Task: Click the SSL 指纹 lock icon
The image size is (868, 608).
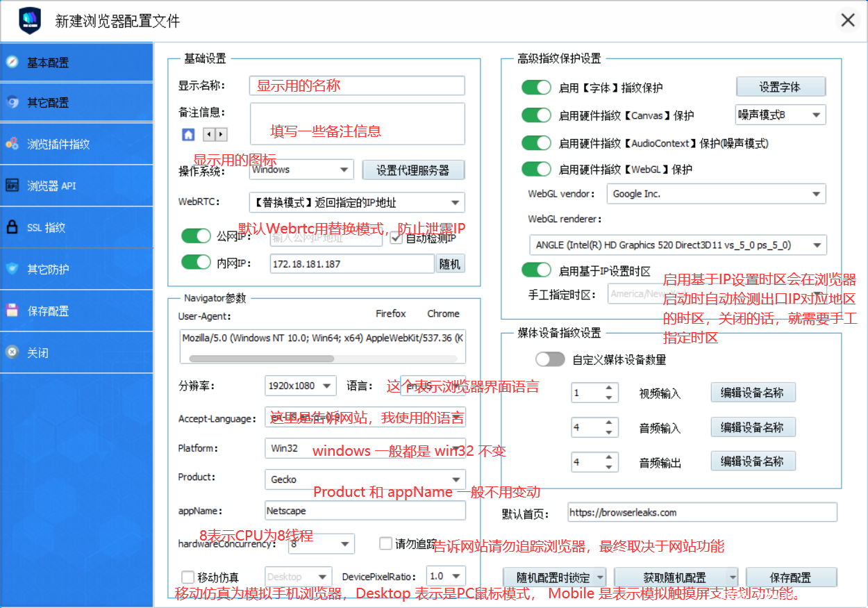Action: click(x=12, y=227)
